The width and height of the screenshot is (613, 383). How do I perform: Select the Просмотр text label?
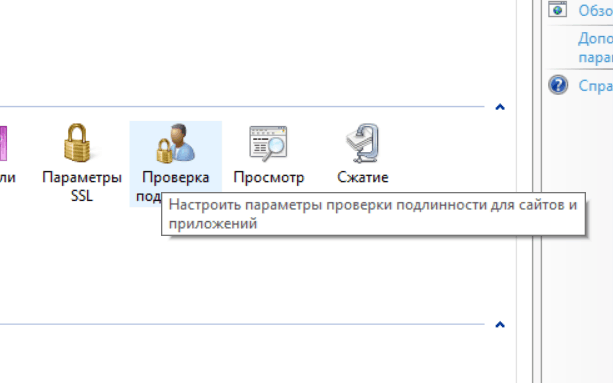269,178
